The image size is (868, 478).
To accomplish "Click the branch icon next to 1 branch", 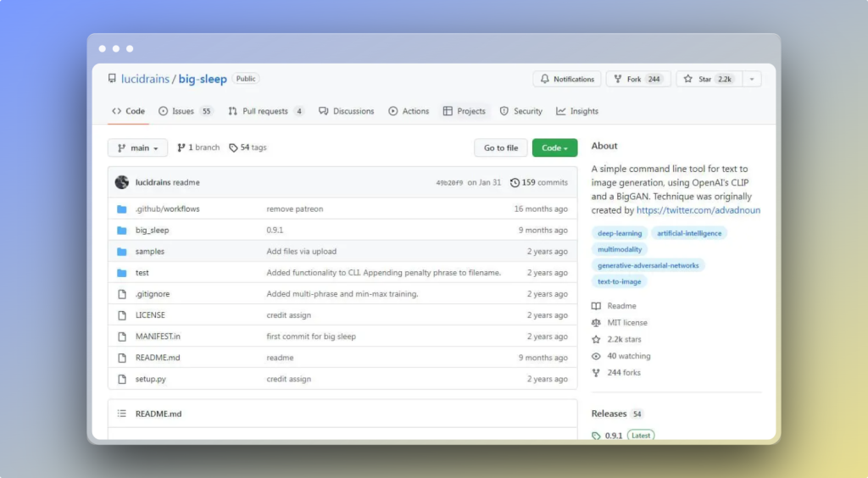I will [x=181, y=147].
